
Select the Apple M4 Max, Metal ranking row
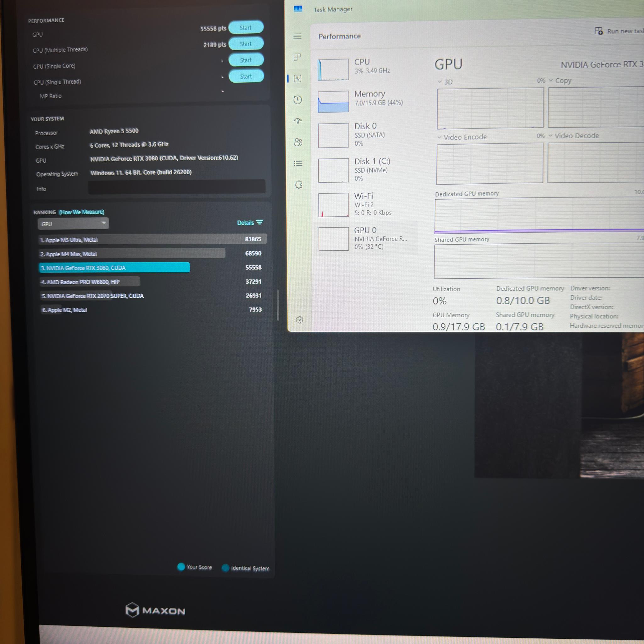(151, 254)
